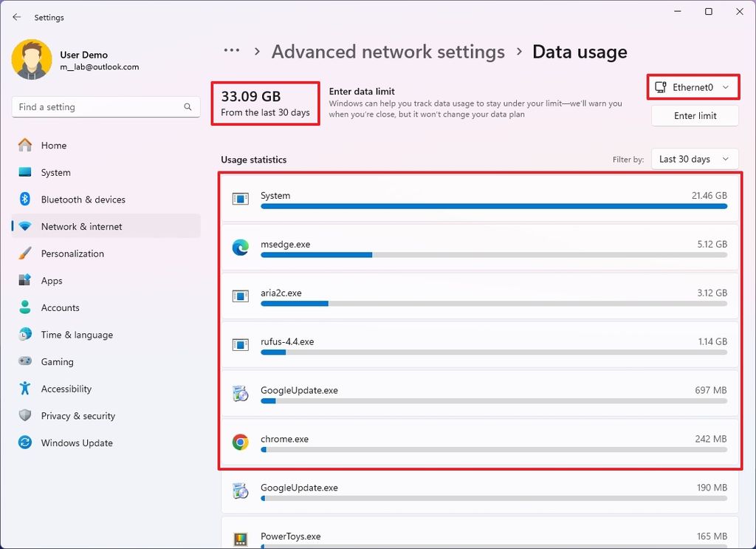
Task: Click the GoogleUpdate installer icon
Action: 239,393
